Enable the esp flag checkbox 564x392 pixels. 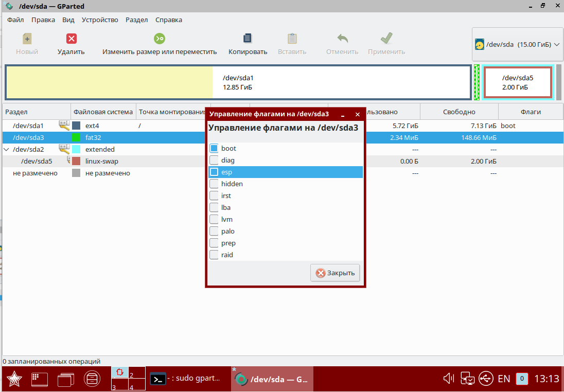214,172
